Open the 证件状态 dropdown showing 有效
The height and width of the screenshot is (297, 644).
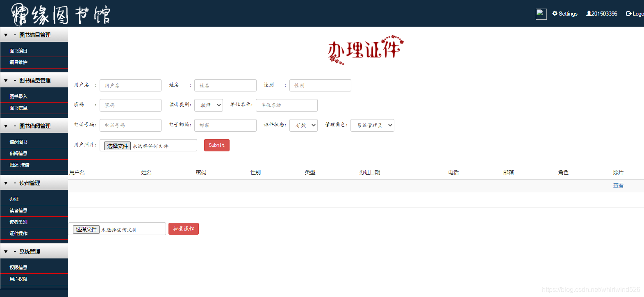(x=303, y=125)
